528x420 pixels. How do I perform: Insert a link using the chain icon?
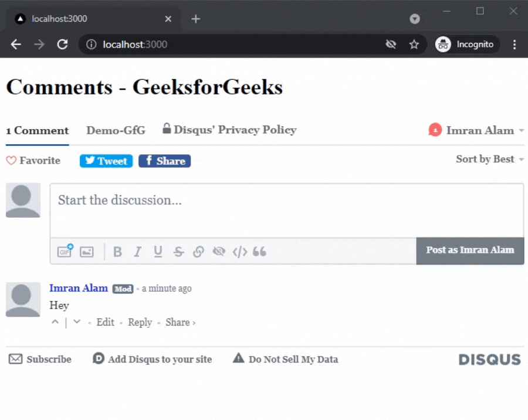click(x=199, y=252)
